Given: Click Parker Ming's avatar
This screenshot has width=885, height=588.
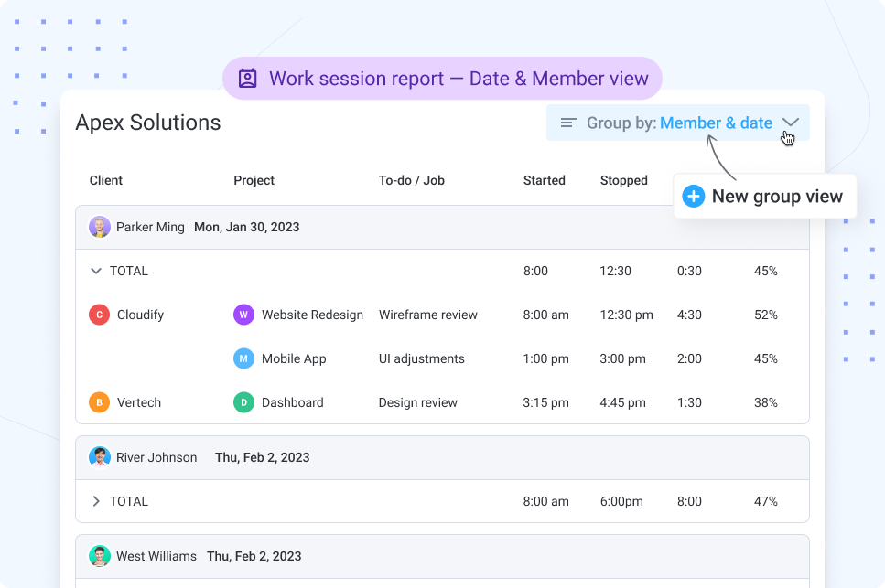Looking at the screenshot, I should [99, 227].
